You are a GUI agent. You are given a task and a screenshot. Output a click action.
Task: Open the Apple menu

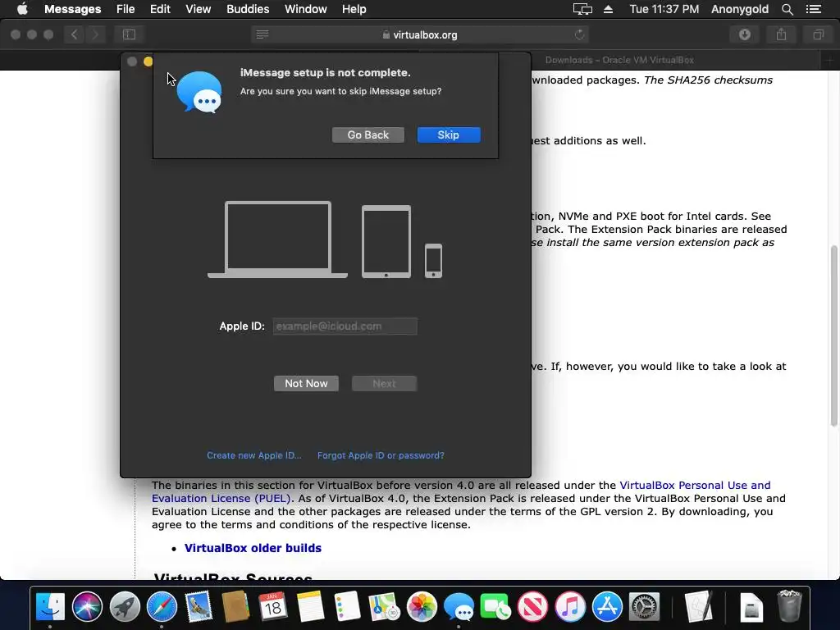pos(22,9)
